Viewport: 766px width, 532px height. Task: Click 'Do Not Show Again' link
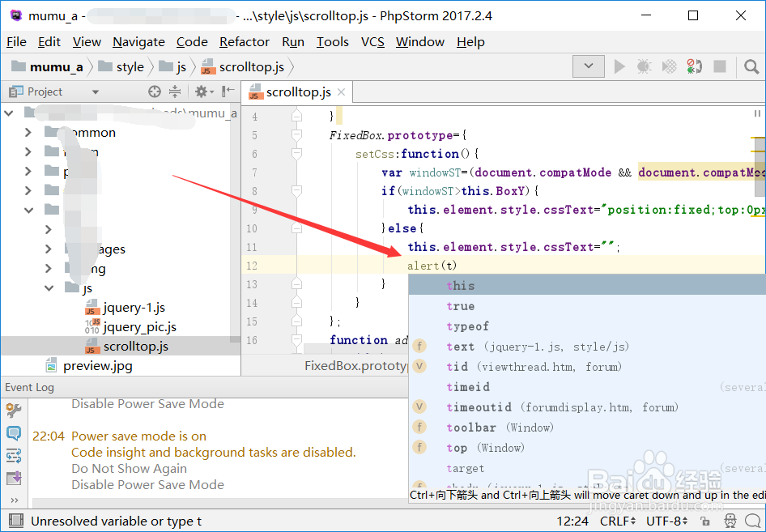tap(129, 469)
